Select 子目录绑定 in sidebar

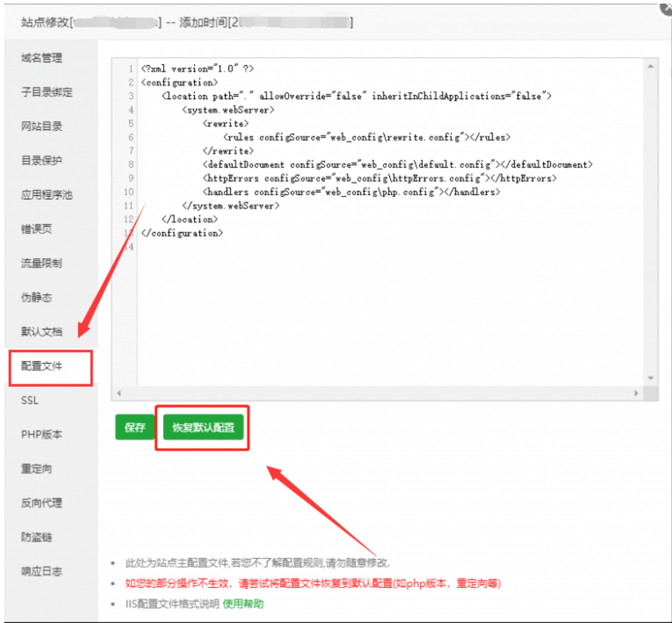pyautogui.click(x=46, y=93)
